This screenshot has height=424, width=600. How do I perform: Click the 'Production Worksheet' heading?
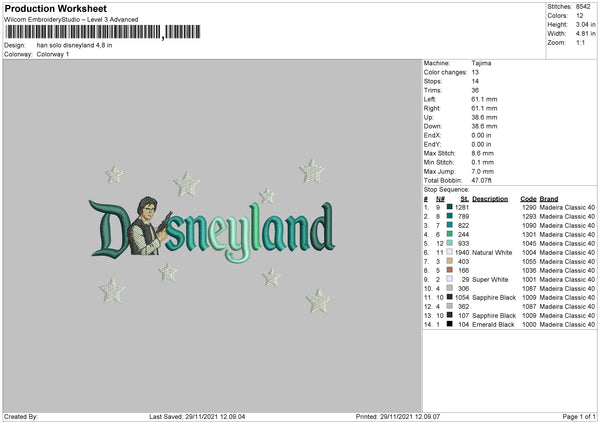point(55,8)
